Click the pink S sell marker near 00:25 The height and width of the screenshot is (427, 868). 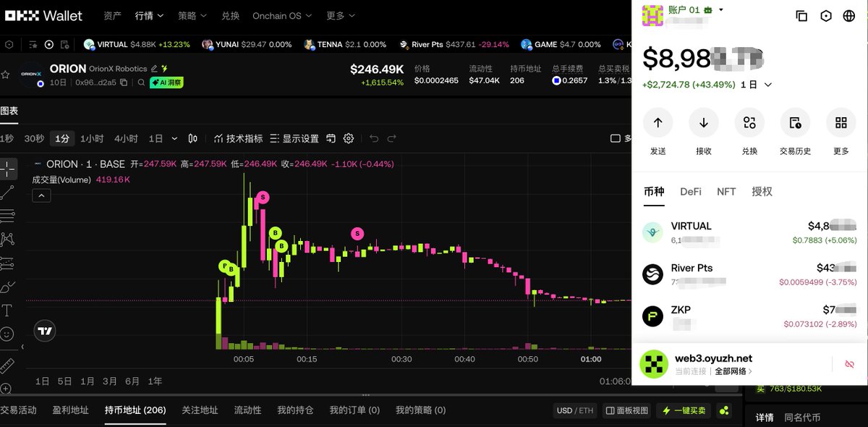tap(357, 233)
